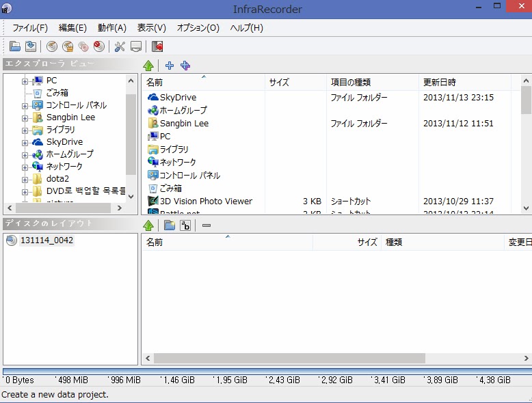Select コントロール パネル in the file list
The height and width of the screenshot is (403, 532).
coord(190,176)
